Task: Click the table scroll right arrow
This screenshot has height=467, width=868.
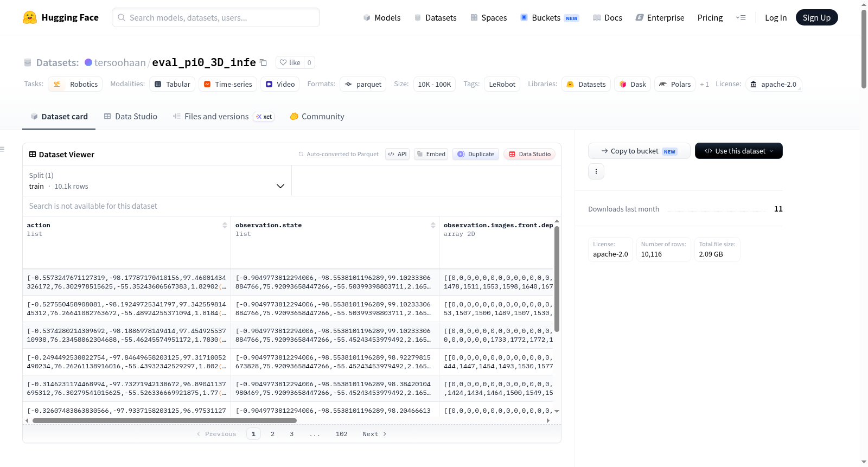Action: (x=548, y=420)
